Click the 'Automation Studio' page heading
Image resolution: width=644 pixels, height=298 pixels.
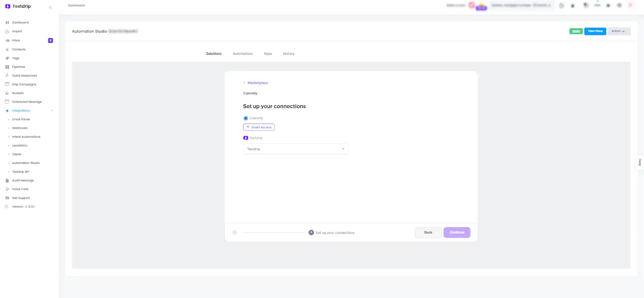tap(89, 31)
